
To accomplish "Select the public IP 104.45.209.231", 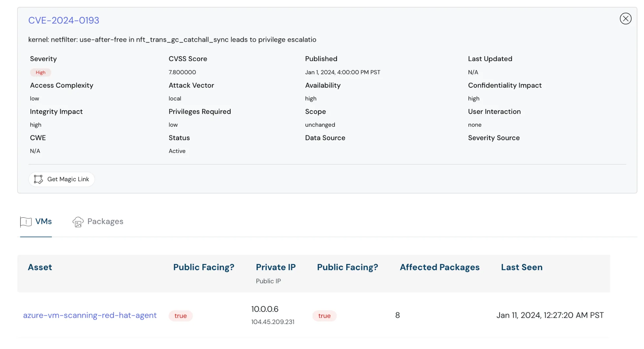I will (273, 322).
